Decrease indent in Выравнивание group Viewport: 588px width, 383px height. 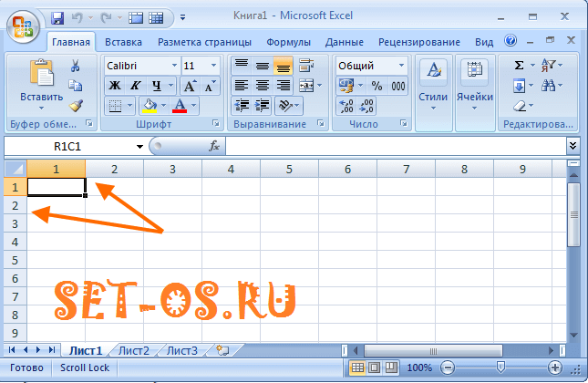(242, 106)
